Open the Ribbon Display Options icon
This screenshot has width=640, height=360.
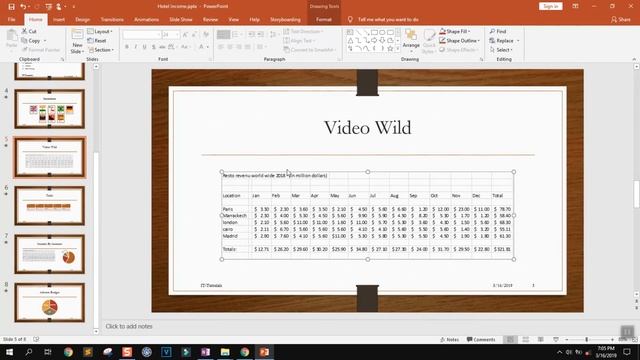[x=576, y=6]
